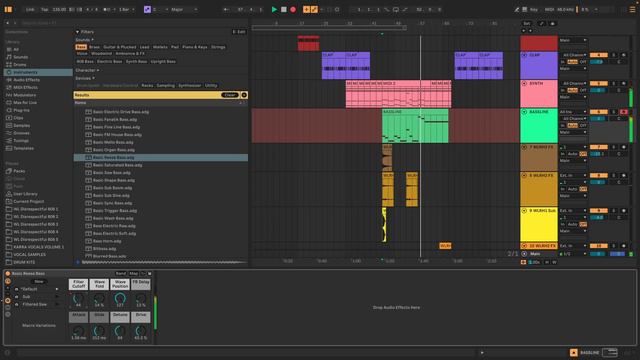Click the Packs icon under Places
Image resolution: width=640 pixels, height=360 pixels.
(9, 171)
